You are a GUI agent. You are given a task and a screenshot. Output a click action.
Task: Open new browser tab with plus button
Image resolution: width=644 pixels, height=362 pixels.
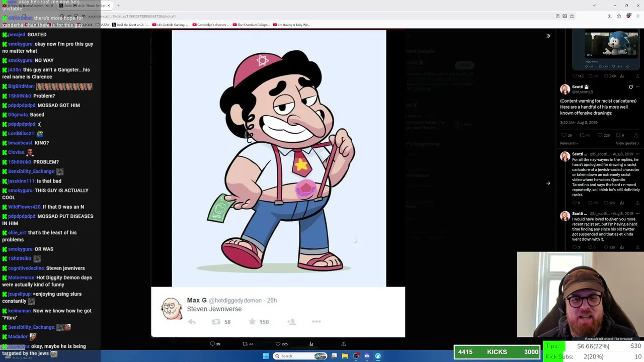118,6
